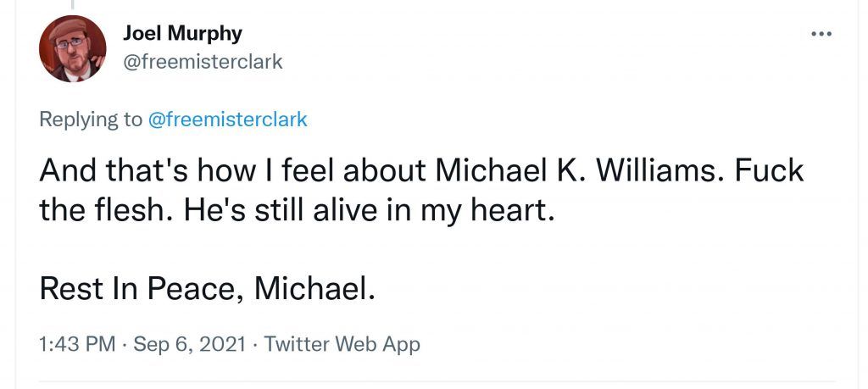Open the blue @freemisterclark reply mention

(227, 119)
